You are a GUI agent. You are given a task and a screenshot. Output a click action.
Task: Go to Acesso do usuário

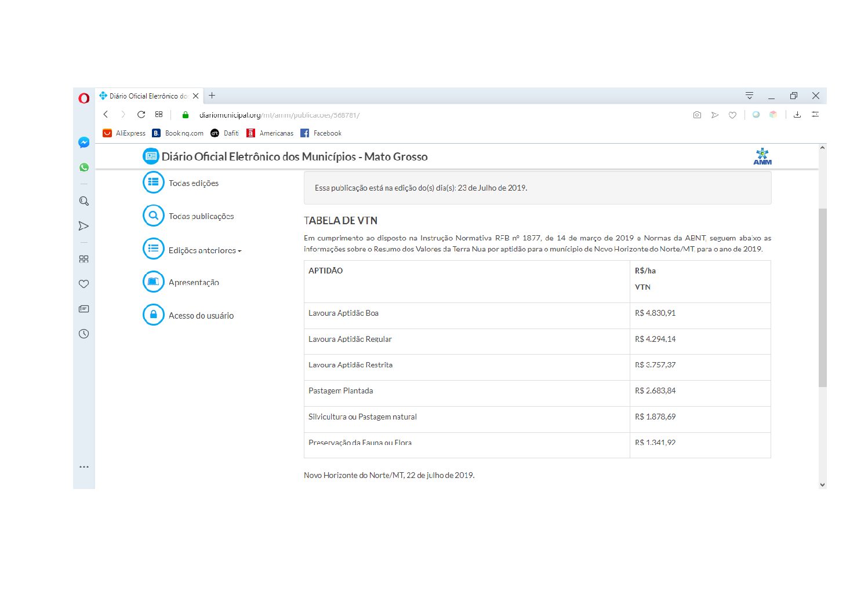click(x=201, y=316)
